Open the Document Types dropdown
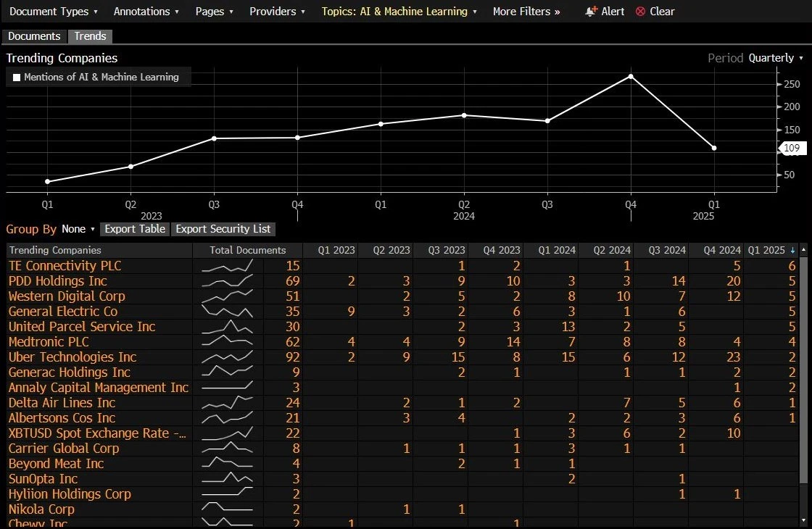Image resolution: width=812 pixels, height=529 pixels. coord(54,12)
